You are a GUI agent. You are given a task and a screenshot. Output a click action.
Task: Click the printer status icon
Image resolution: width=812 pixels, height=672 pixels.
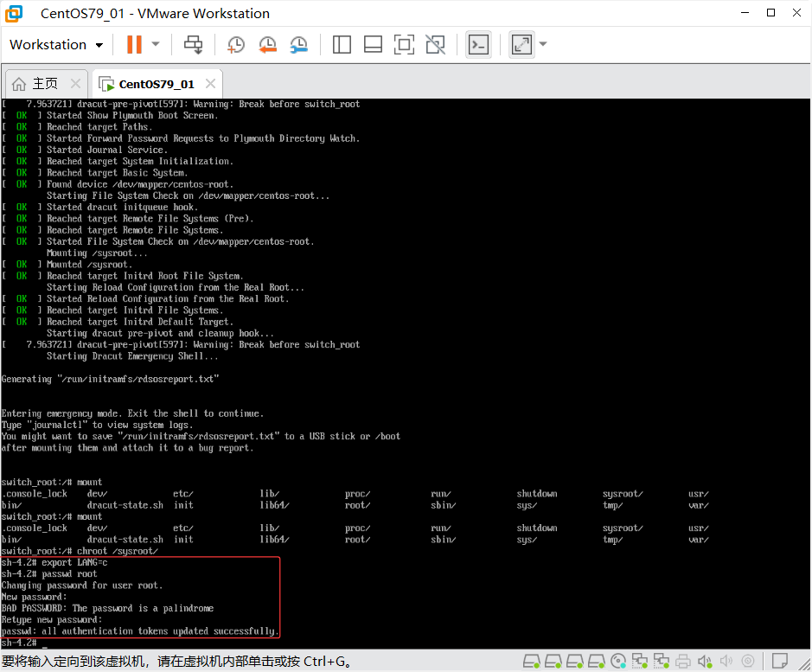point(683,661)
